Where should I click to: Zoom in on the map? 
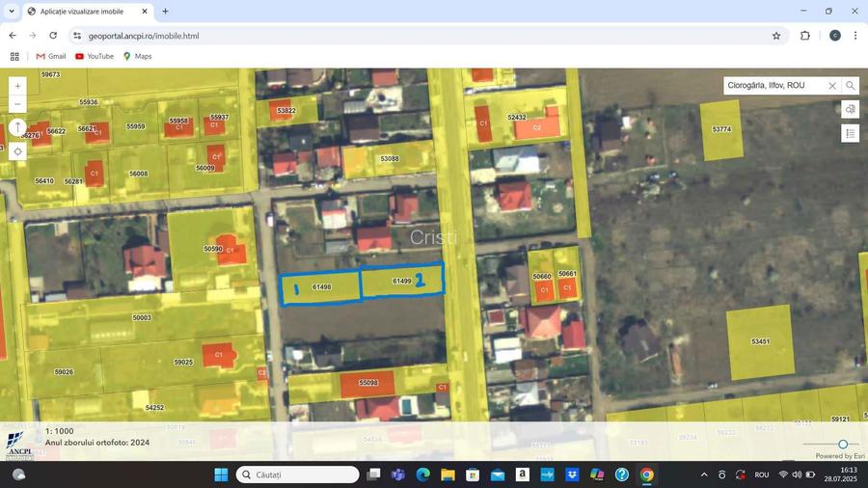click(x=17, y=86)
